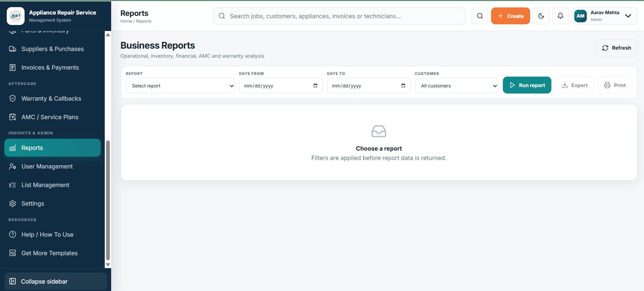The height and width of the screenshot is (291, 644).
Task: Click the Warranty & Callbacks shield icon
Action: (x=12, y=98)
